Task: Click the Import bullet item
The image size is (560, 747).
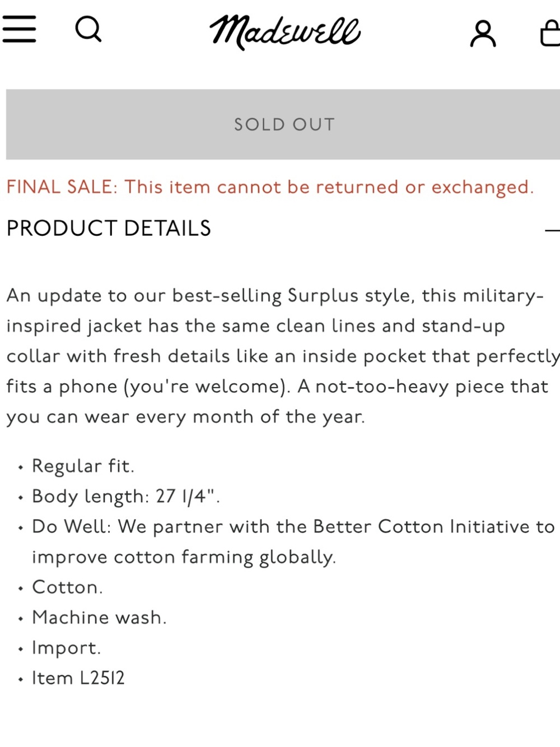Action: click(x=66, y=648)
